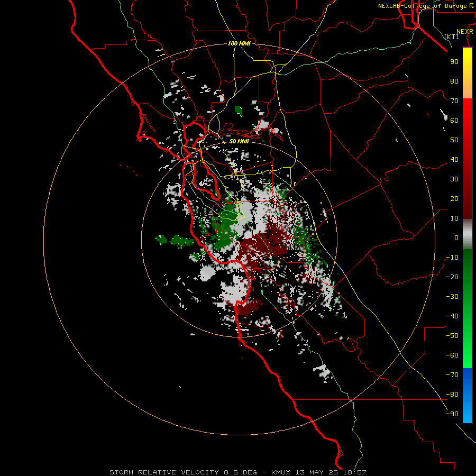This screenshot has height=476, width=476.
Task: Select the -40 value on the velocity scale
Action: (452, 316)
